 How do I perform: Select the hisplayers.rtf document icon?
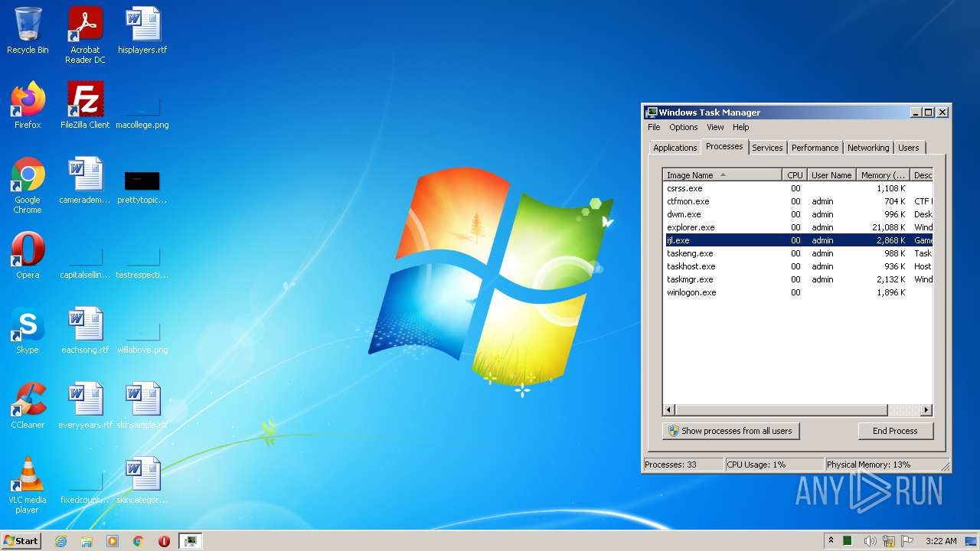[x=142, y=31]
